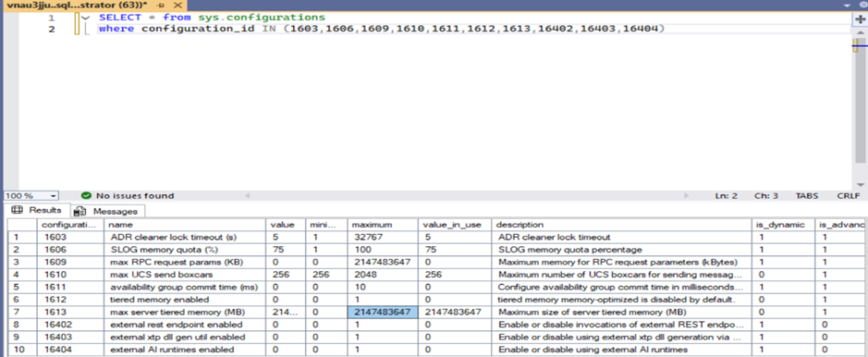This screenshot has height=357, width=868.
Task: Click 'external rest endpoint enabled' cell
Action: [x=185, y=325]
